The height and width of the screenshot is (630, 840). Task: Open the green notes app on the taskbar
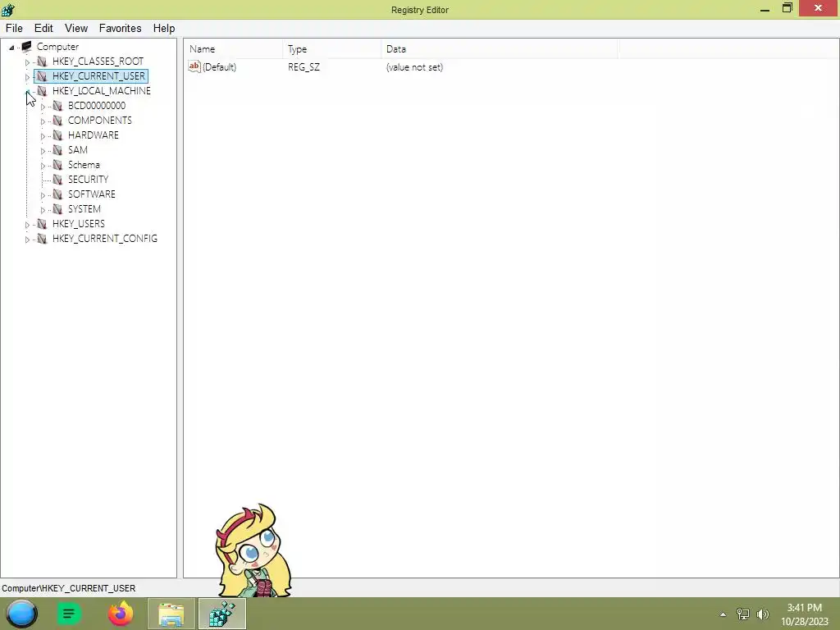69,614
